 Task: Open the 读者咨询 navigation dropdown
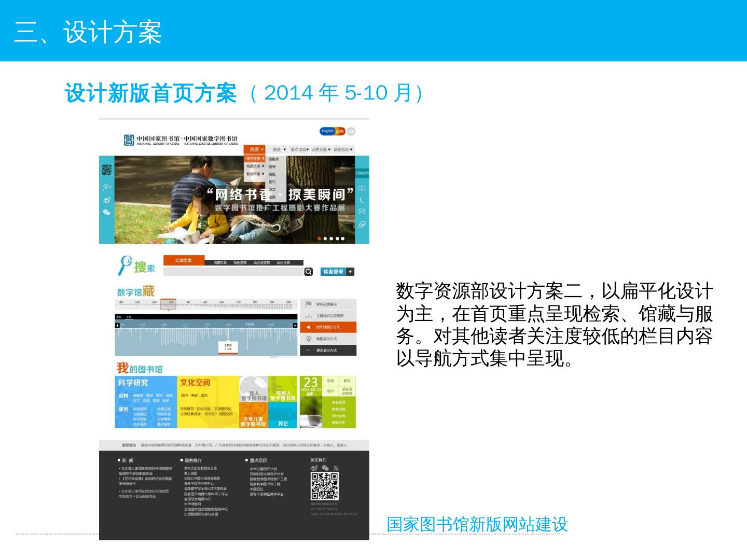(343, 149)
